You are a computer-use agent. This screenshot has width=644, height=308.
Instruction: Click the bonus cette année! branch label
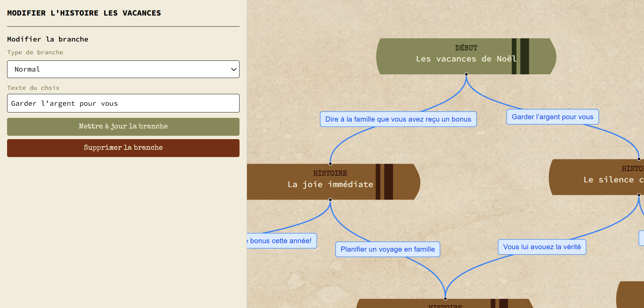tap(281, 241)
